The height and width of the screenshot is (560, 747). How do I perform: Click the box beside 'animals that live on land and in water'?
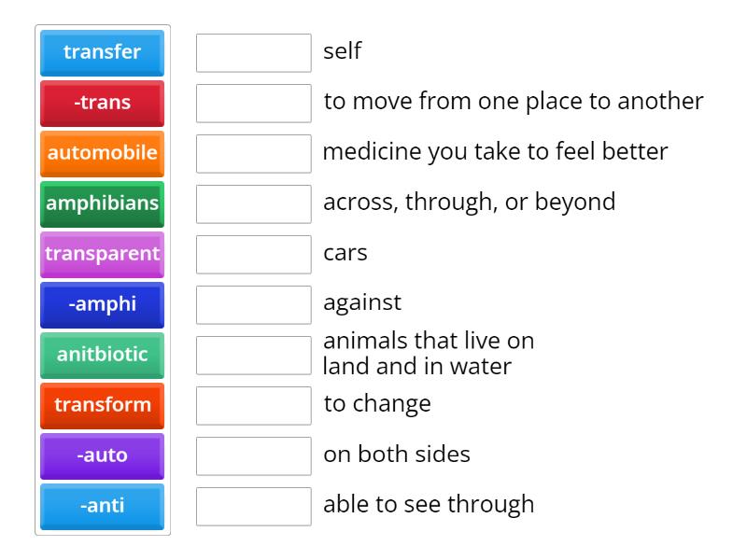(253, 356)
